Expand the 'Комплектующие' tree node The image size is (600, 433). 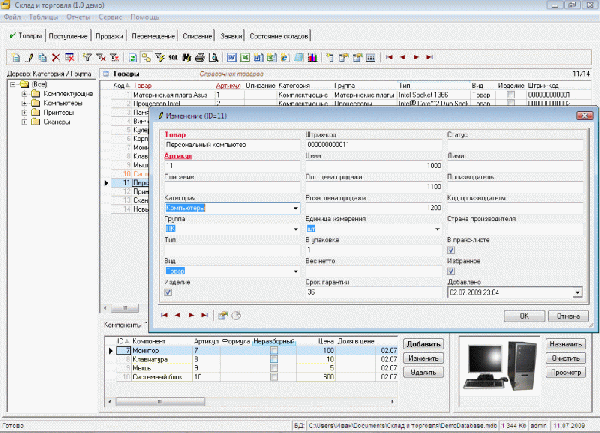click(x=23, y=93)
